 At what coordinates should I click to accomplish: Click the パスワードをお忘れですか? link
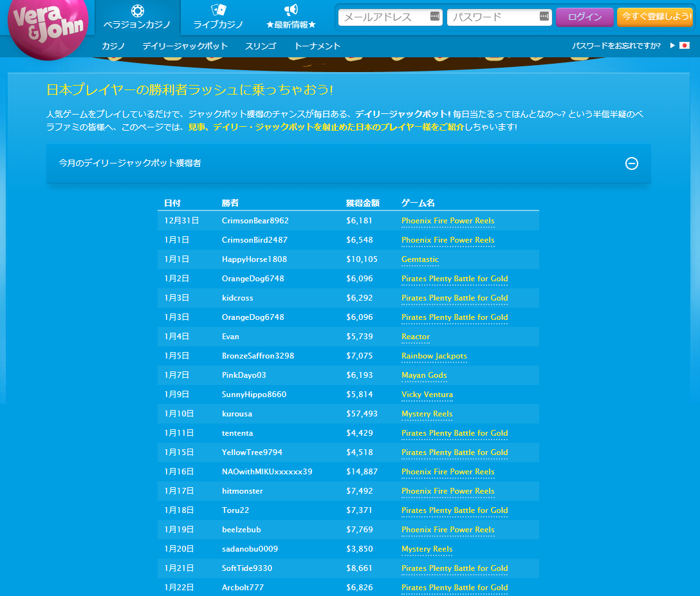click(x=616, y=46)
